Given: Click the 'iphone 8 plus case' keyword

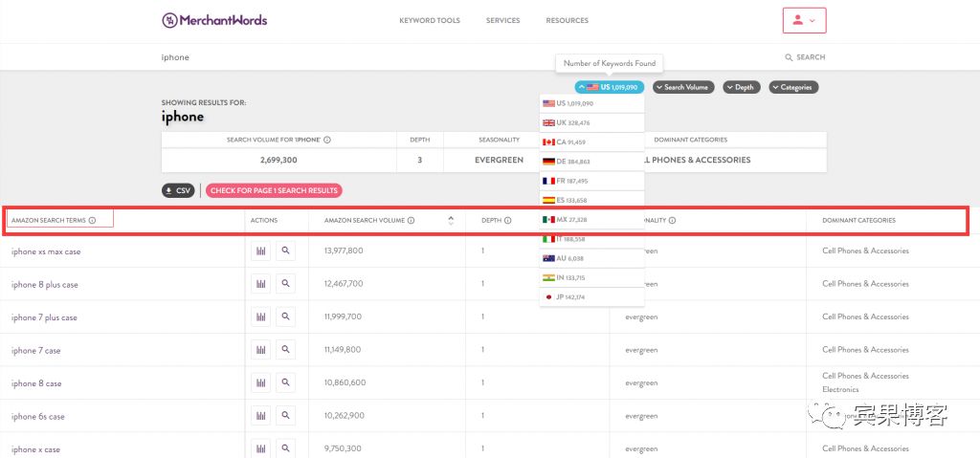Looking at the screenshot, I should tap(44, 285).
